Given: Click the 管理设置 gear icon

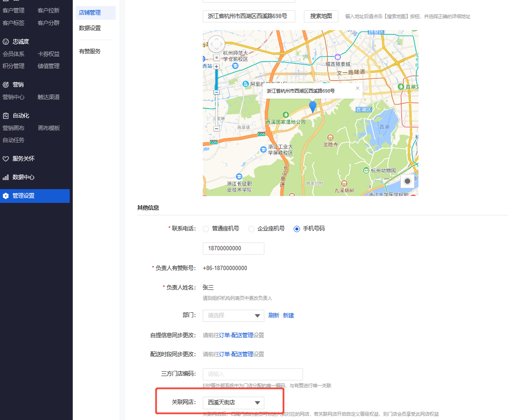Looking at the screenshot, I should [x=6, y=196].
